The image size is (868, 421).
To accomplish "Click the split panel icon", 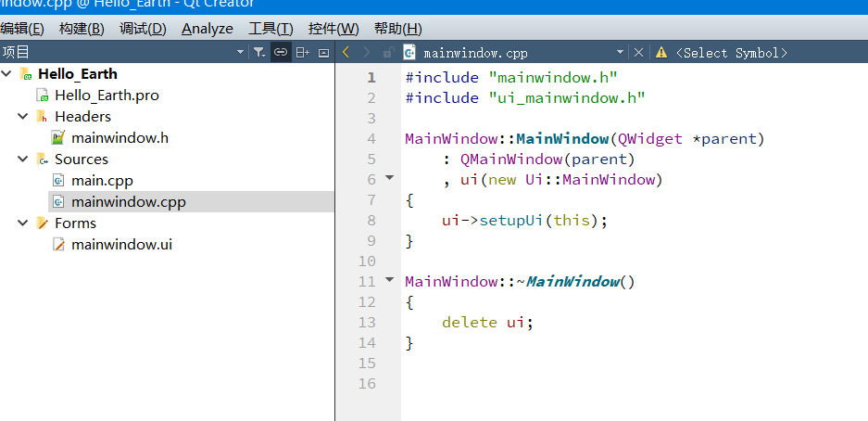I will pos(302,53).
